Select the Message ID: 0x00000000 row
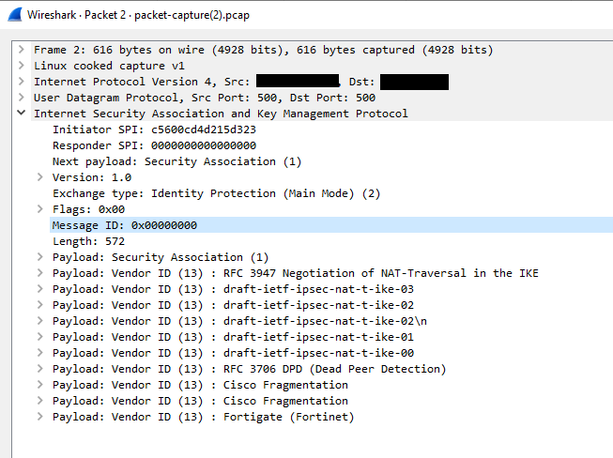 pyautogui.click(x=124, y=225)
